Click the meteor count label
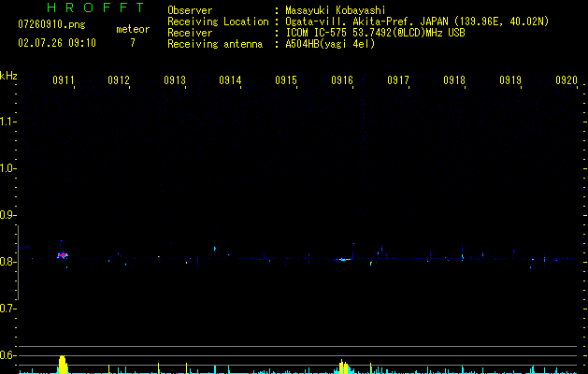 (133, 29)
